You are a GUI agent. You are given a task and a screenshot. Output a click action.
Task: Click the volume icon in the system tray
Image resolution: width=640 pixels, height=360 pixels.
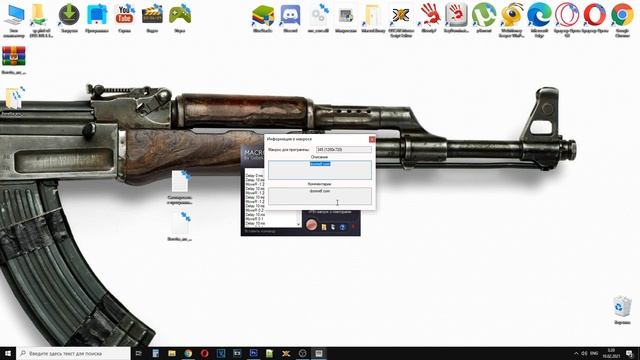coord(585,353)
